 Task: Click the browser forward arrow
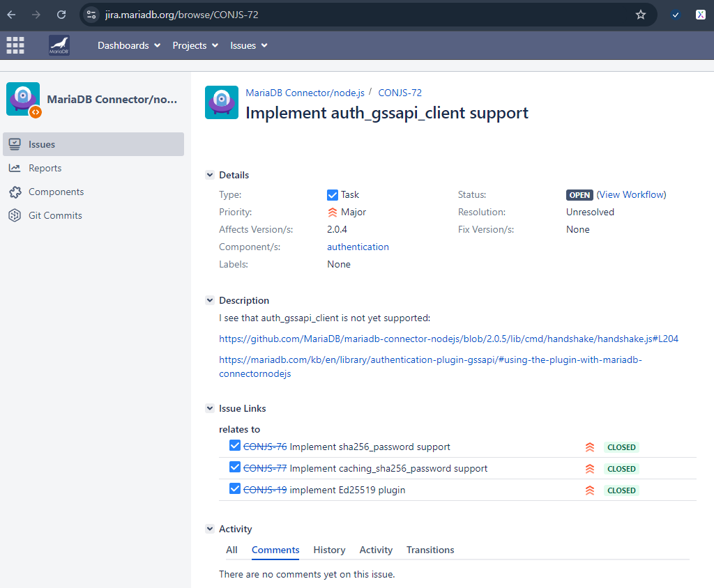point(36,15)
